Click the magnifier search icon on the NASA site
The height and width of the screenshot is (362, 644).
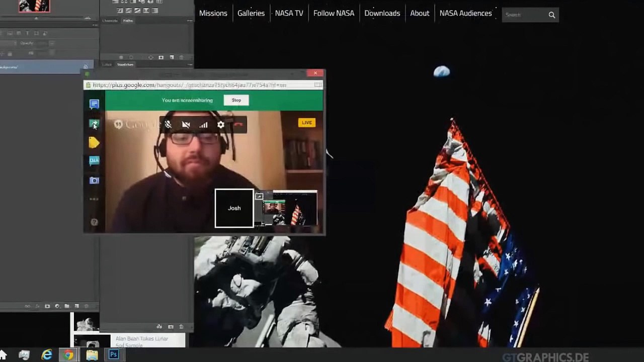tap(552, 15)
